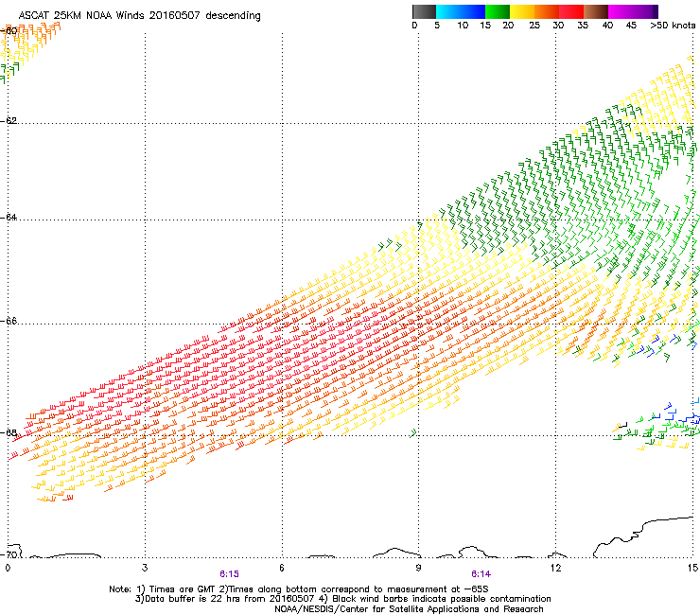
Task: Click the cyan-blue 5-15 knots color segment
Action: (x=461, y=11)
